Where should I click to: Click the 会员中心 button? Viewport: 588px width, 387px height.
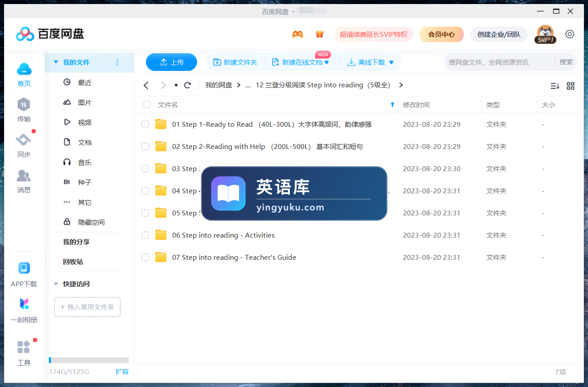442,34
